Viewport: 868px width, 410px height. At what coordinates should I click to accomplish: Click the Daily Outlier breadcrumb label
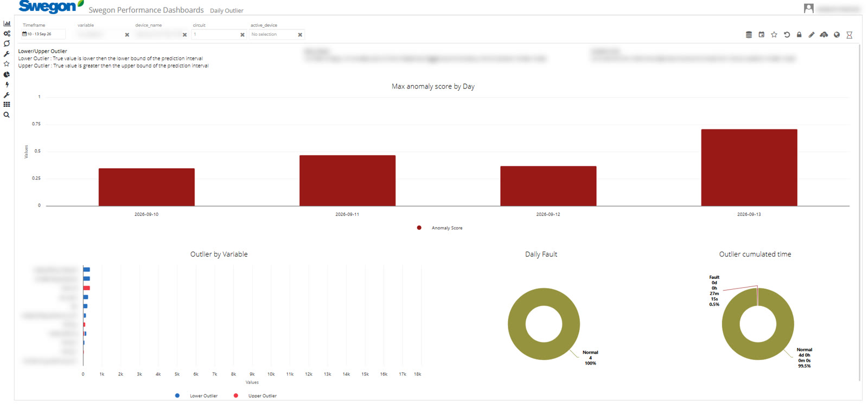(x=227, y=11)
